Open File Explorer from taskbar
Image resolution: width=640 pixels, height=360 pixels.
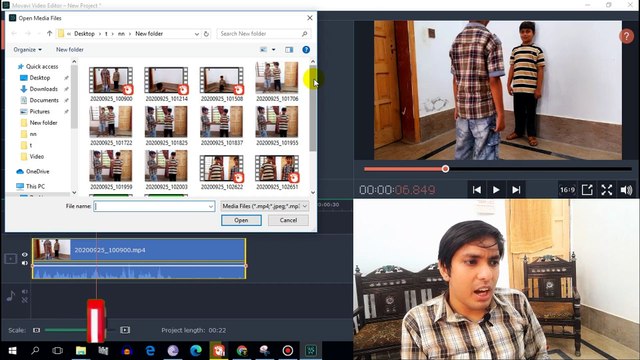click(81, 351)
